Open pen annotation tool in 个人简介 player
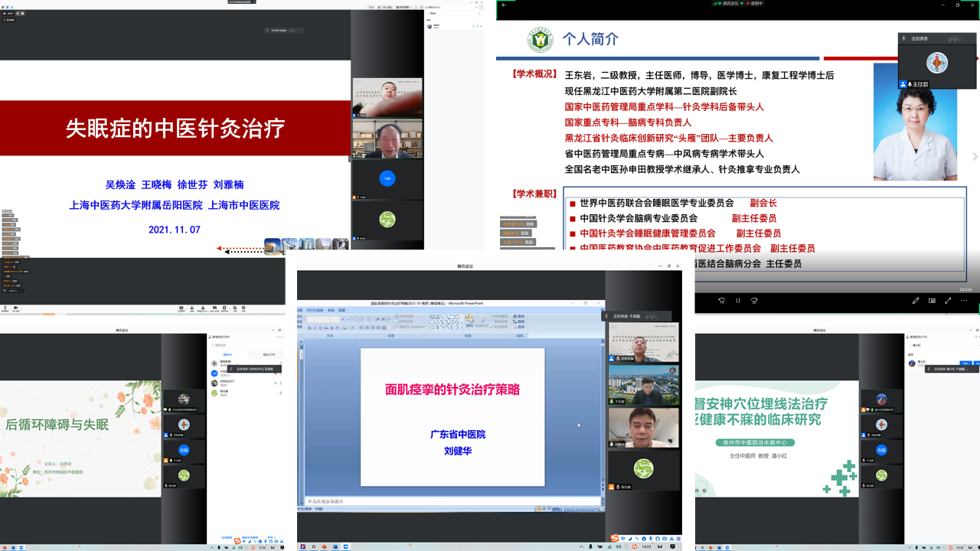 916,301
